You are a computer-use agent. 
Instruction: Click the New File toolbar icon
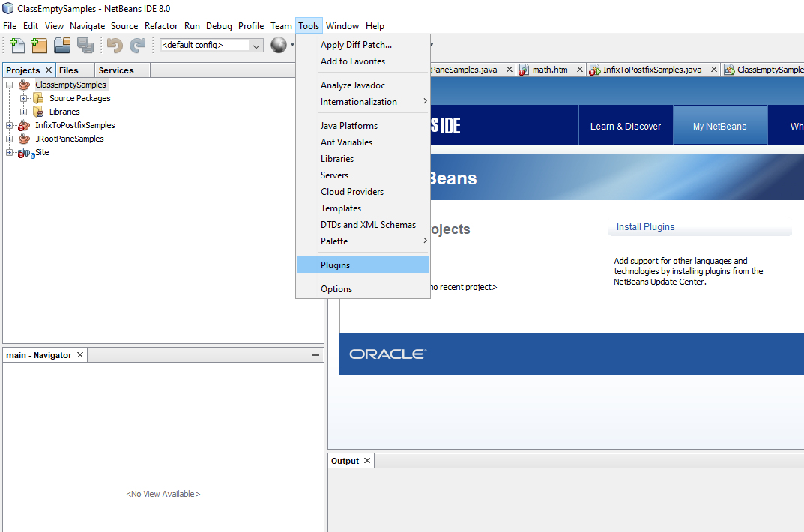coord(16,46)
